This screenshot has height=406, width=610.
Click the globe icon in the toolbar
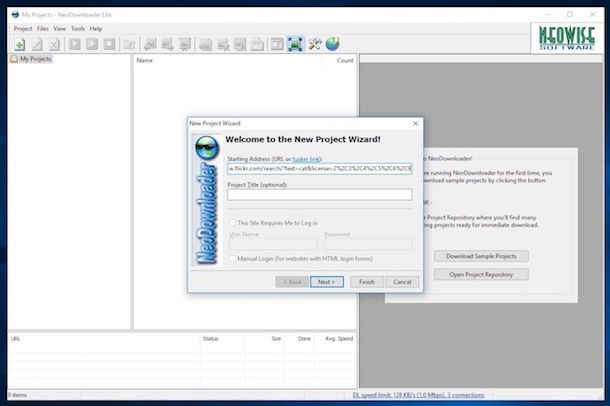[332, 44]
